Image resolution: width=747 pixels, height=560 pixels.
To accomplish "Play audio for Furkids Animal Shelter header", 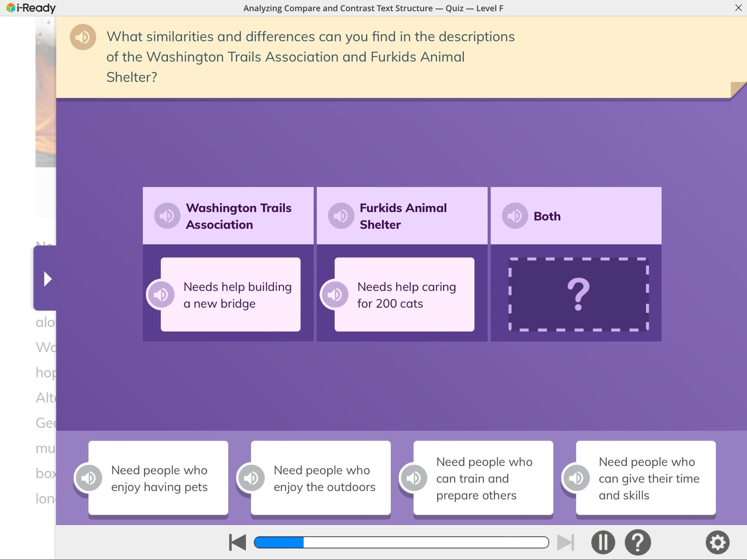I will [x=341, y=216].
